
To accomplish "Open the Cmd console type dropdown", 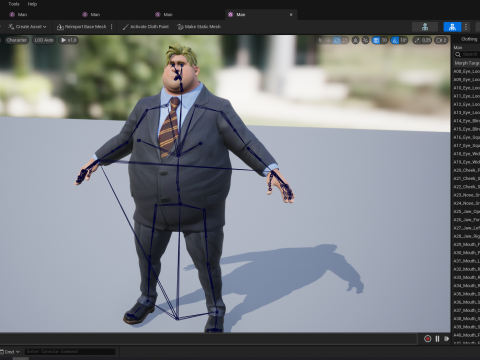I will point(10,352).
